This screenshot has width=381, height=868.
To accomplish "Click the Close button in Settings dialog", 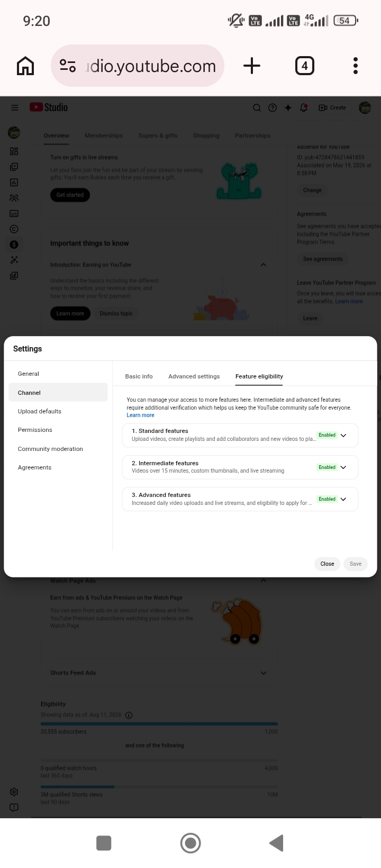I will coord(327,564).
